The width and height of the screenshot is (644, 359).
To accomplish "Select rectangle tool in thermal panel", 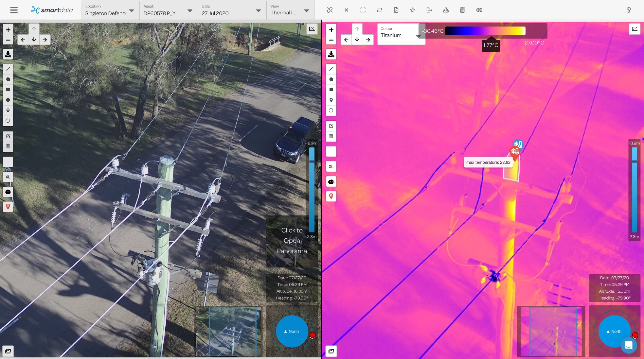I will 331,90.
